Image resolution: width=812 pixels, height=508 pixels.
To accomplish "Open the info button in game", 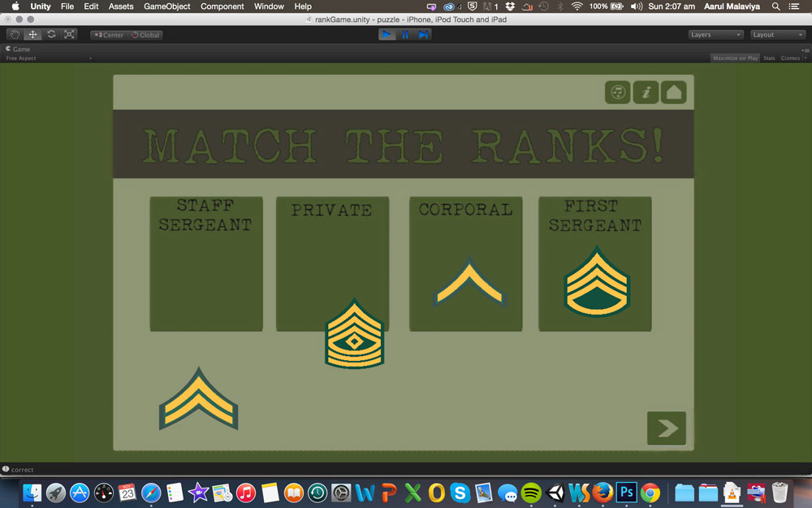I will 646,92.
